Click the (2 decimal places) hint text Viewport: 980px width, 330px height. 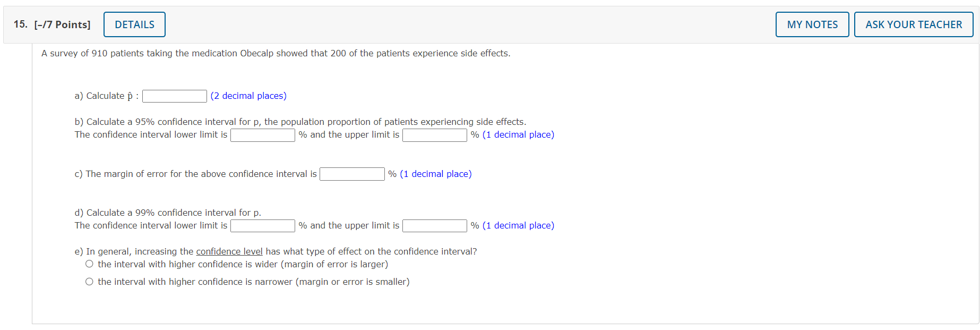point(248,96)
